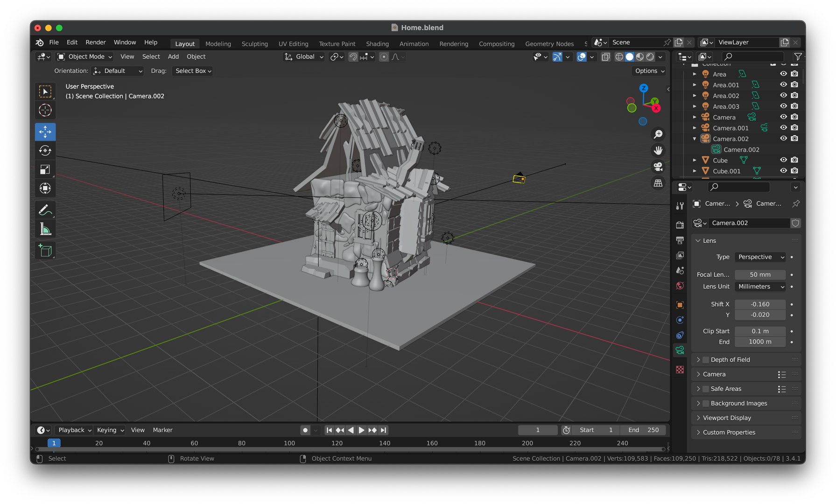Select the Cursor tool in the toolbar

click(x=45, y=110)
